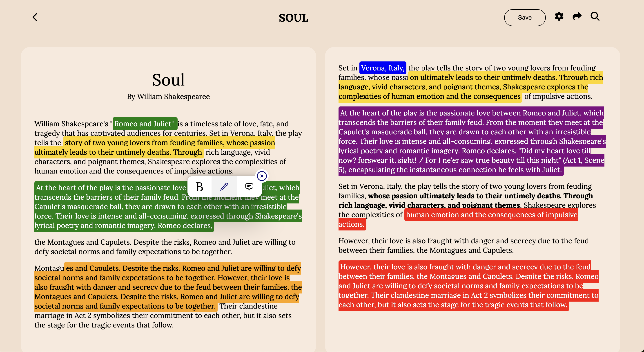Viewport: 644px width, 352px height.
Task: Click the back arrow icon
Action: tap(35, 17)
